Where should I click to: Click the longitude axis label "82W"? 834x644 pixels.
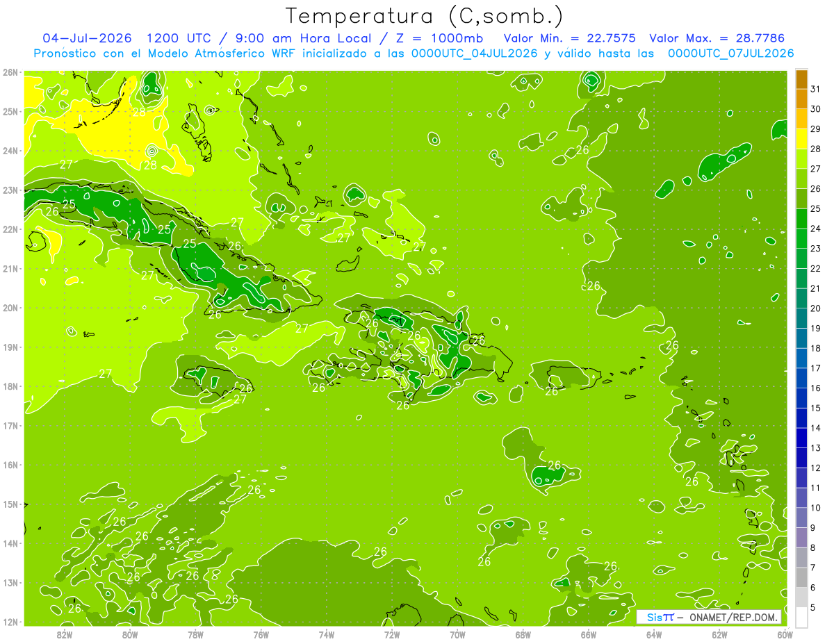[64, 634]
